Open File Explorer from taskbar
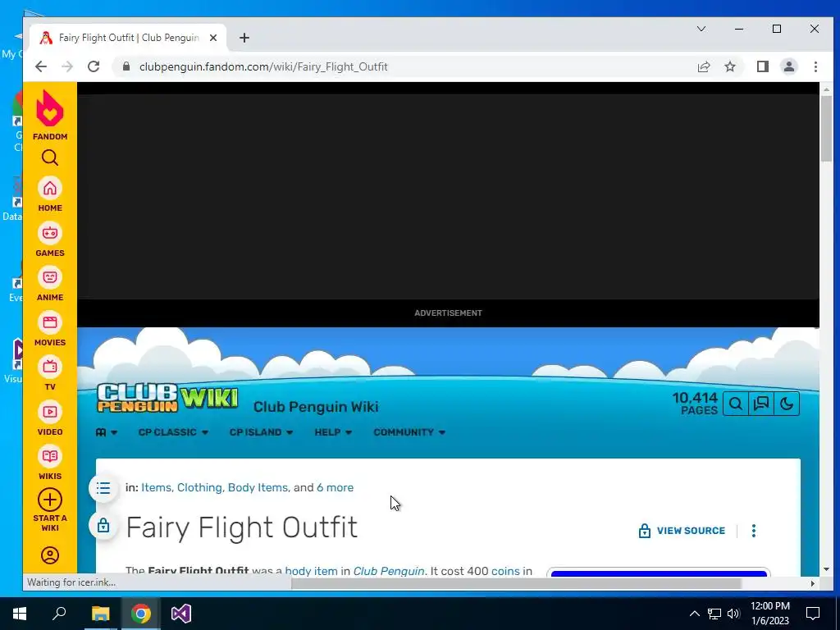The height and width of the screenshot is (630, 840). coord(100,614)
